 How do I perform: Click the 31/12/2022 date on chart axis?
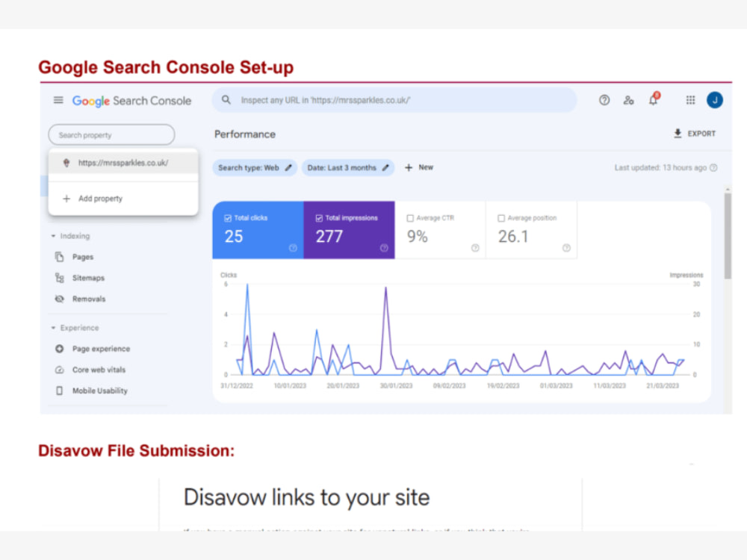click(x=236, y=386)
